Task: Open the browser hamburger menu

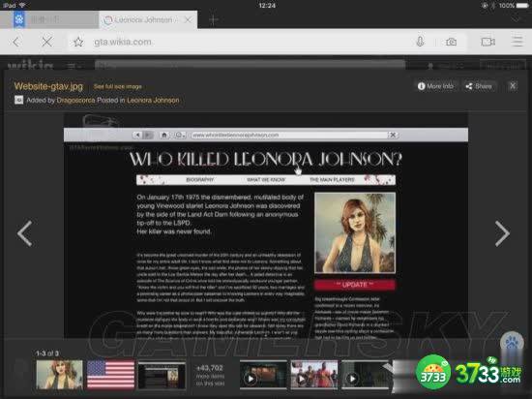Action: pyautogui.click(x=517, y=42)
